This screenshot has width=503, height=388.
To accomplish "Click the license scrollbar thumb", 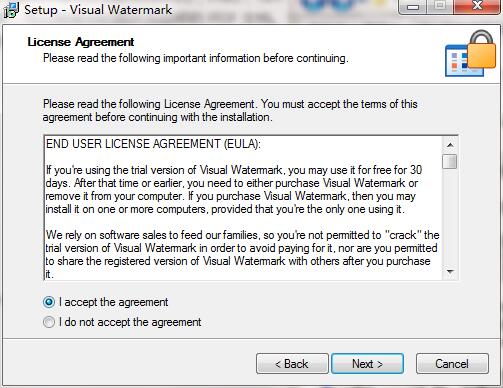I will [450, 161].
